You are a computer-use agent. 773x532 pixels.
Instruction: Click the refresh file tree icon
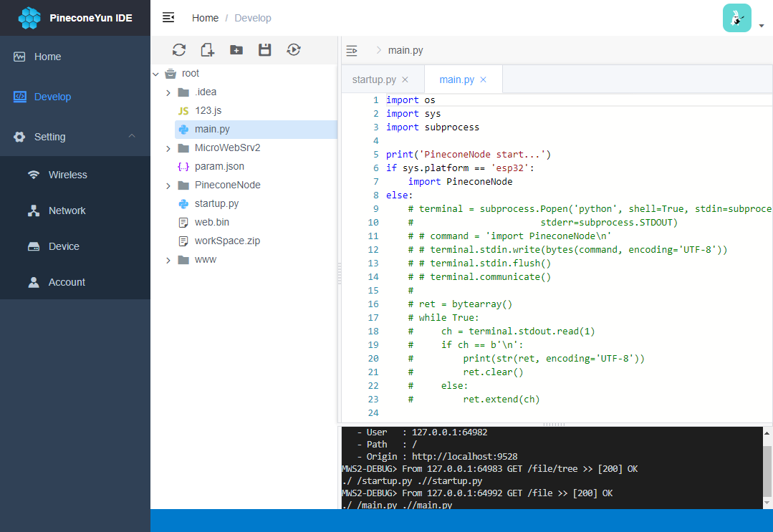pos(179,49)
